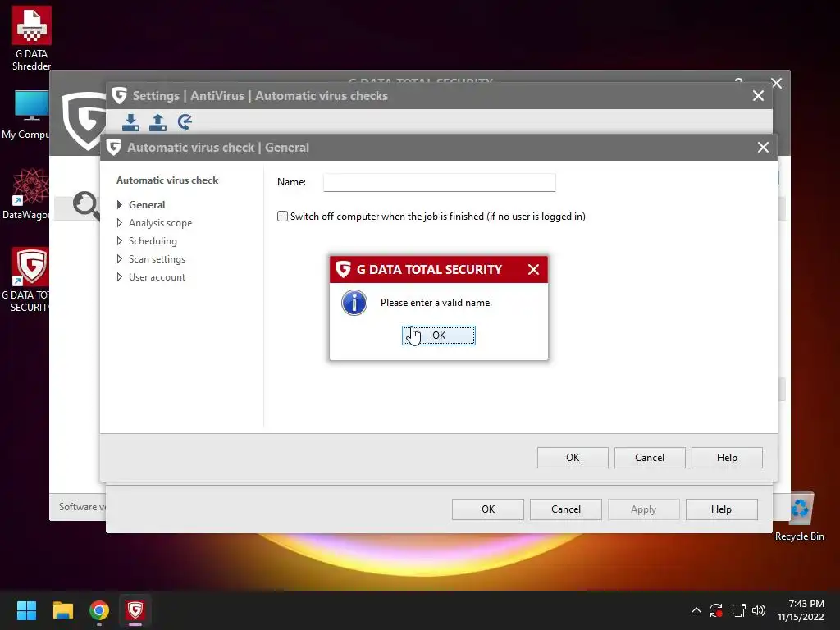This screenshot has height=630, width=840.
Task: Open Google Chrome from the taskbar
Action: (99, 610)
